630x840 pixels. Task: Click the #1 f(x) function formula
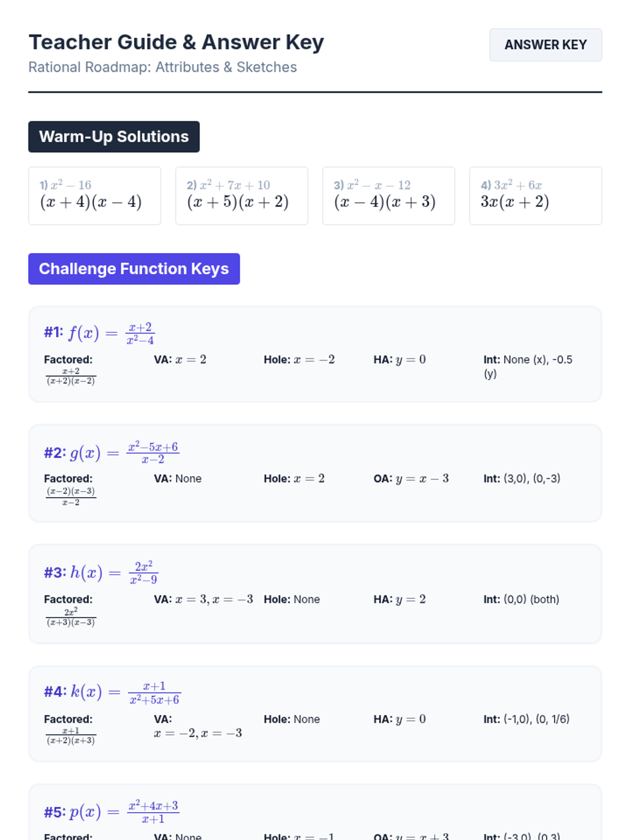[99, 333]
